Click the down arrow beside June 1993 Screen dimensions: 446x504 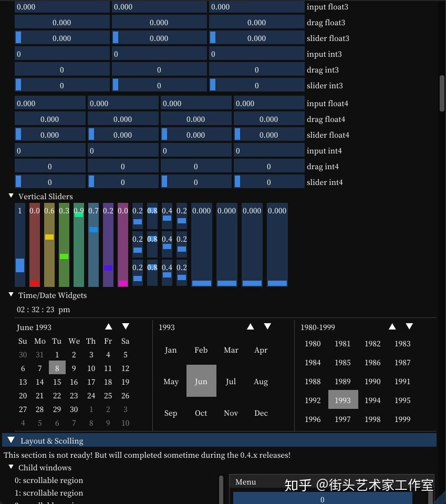pos(125,326)
